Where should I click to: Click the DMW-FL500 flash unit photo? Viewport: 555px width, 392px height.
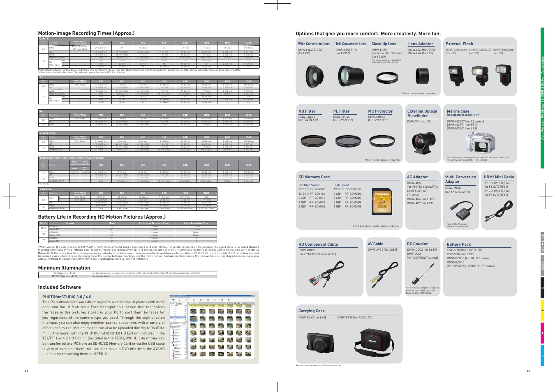pos(503,75)
